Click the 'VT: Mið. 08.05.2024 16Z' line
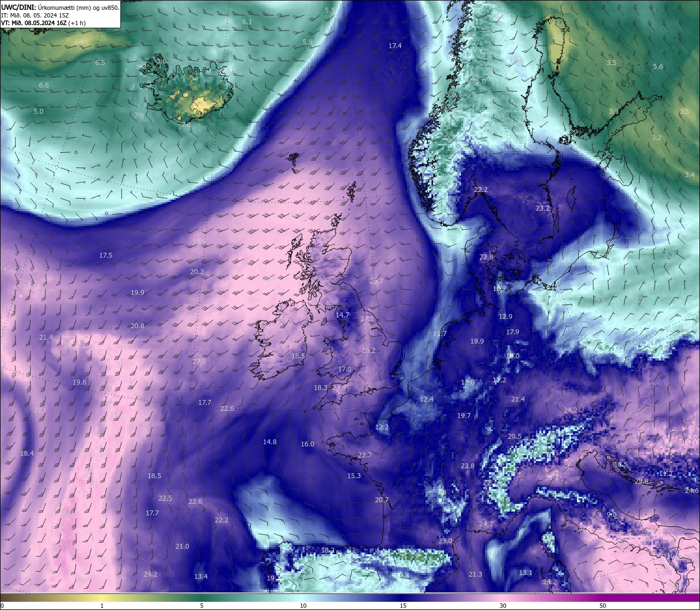The width and height of the screenshot is (700, 610). [x=34, y=23]
